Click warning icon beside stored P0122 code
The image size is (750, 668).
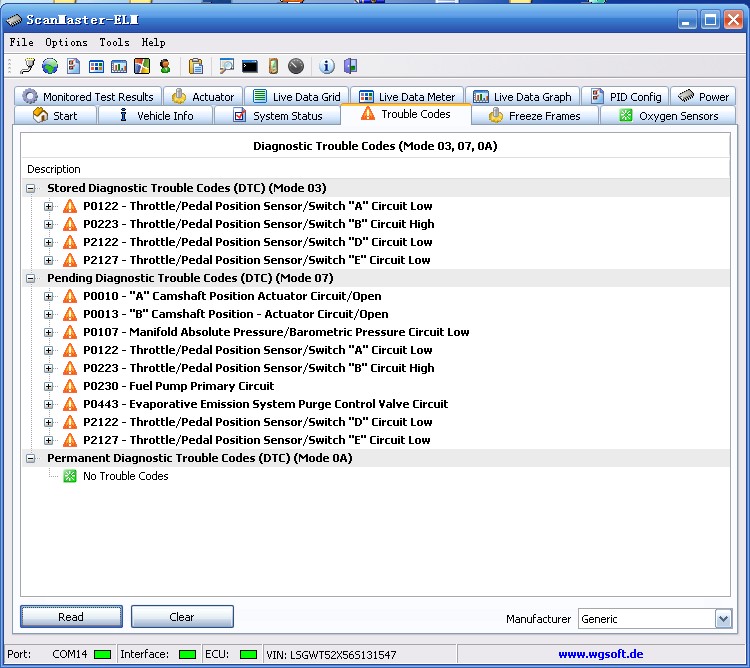(x=70, y=206)
